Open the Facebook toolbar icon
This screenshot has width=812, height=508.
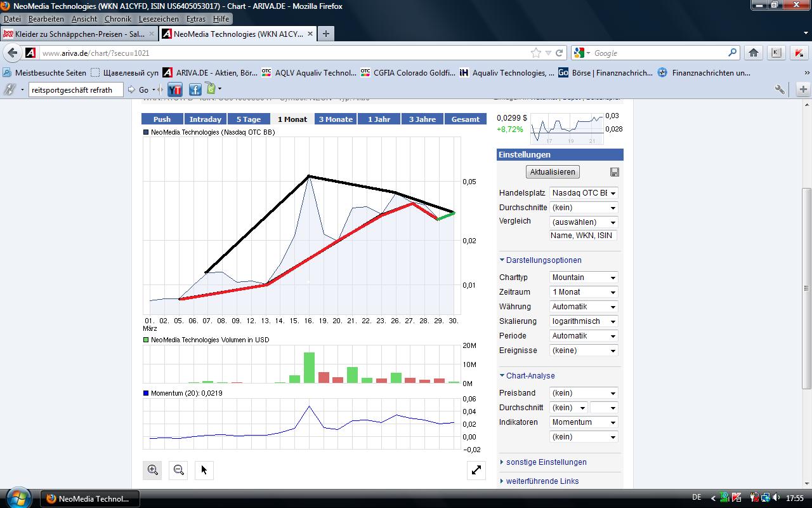pyautogui.click(x=195, y=90)
